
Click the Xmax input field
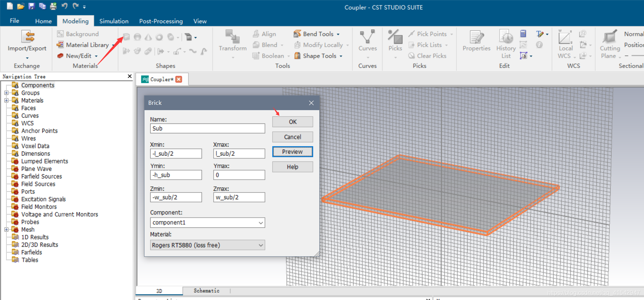(239, 153)
